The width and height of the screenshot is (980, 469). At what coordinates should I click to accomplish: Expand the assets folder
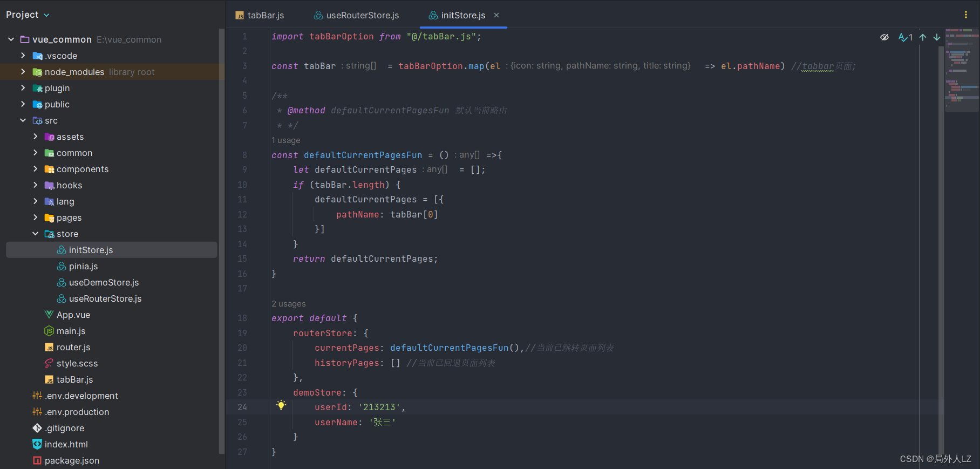(x=35, y=137)
